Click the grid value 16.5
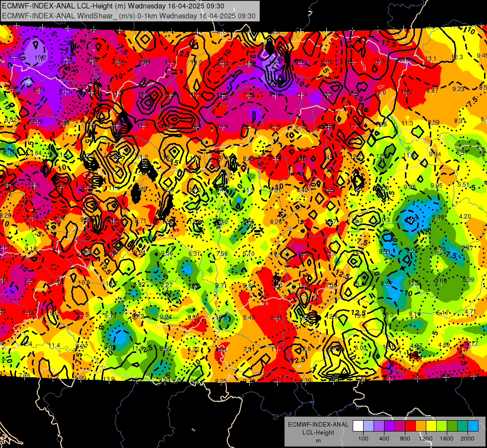This screenshot has height=448, width=487. coord(379,60)
